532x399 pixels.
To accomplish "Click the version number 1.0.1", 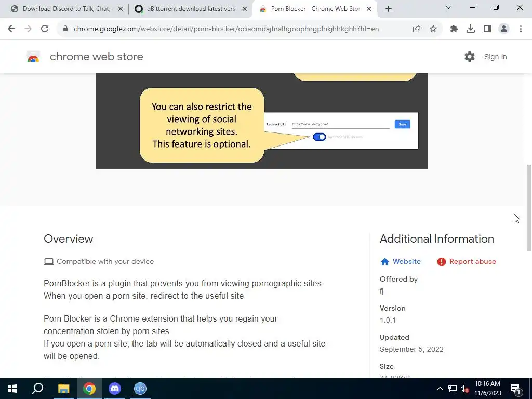I will coord(388,320).
